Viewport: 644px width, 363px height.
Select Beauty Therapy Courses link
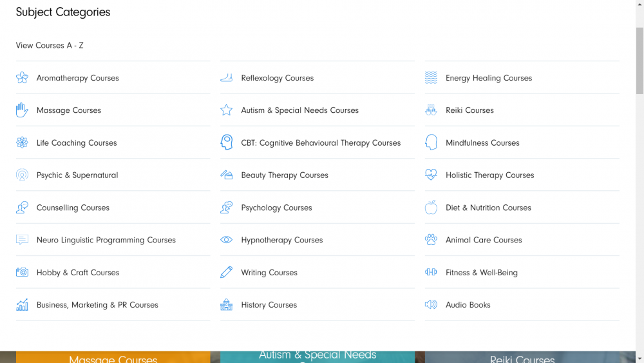pyautogui.click(x=285, y=175)
